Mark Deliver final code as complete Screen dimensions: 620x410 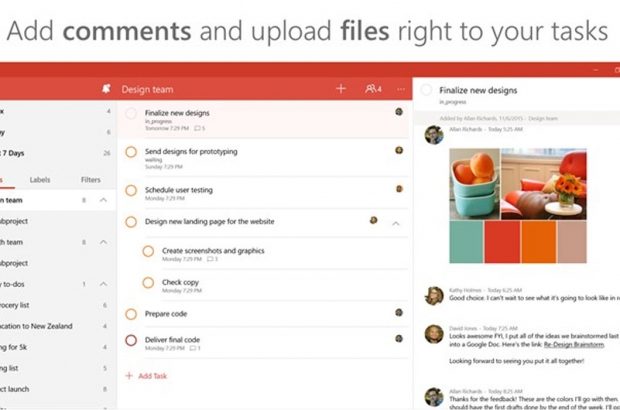click(x=131, y=340)
